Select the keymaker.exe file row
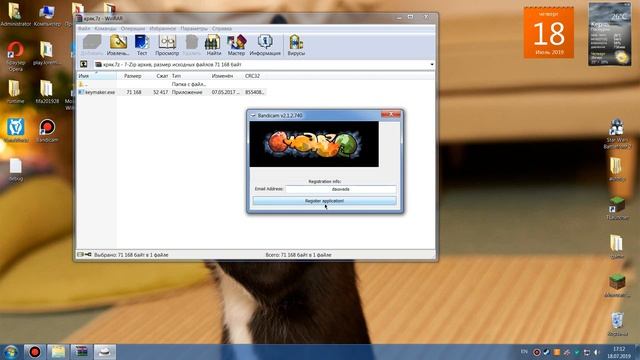 [x=171, y=92]
